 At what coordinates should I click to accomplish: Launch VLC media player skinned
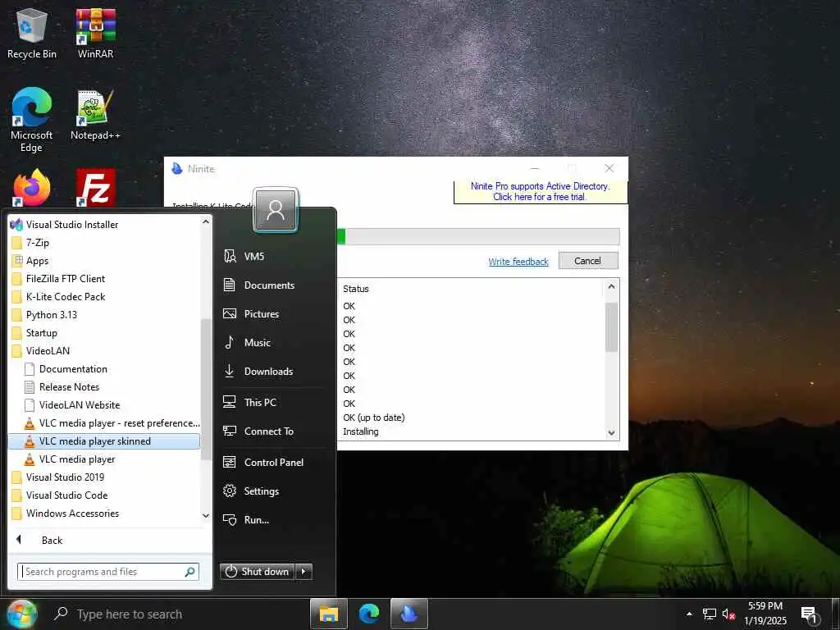pyautogui.click(x=104, y=441)
